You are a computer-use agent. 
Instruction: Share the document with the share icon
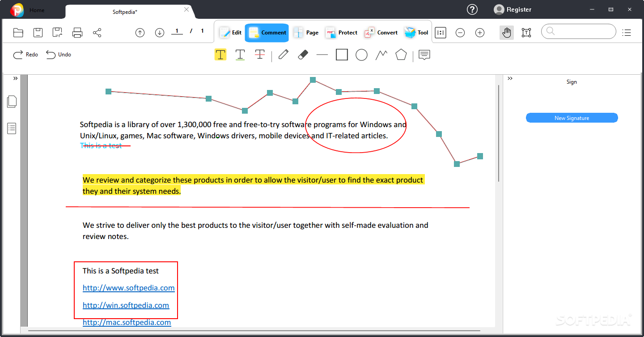click(97, 32)
